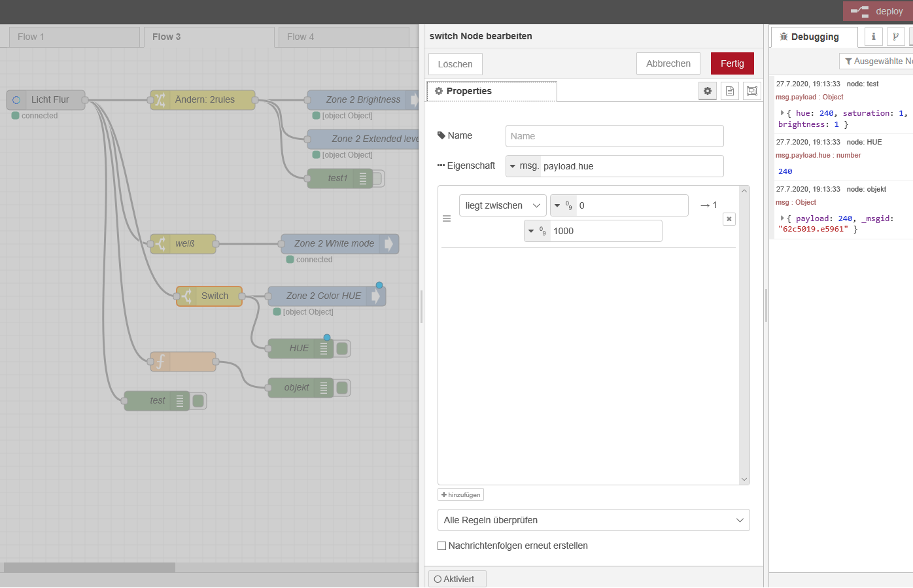This screenshot has width=913, height=588.
Task: Switch to the Flow 1 tab
Action: (75, 37)
